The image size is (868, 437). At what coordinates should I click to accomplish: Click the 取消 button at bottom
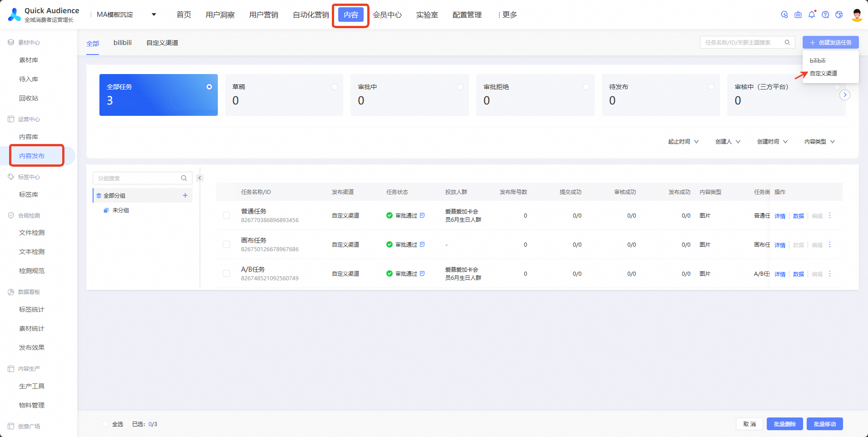pos(750,424)
